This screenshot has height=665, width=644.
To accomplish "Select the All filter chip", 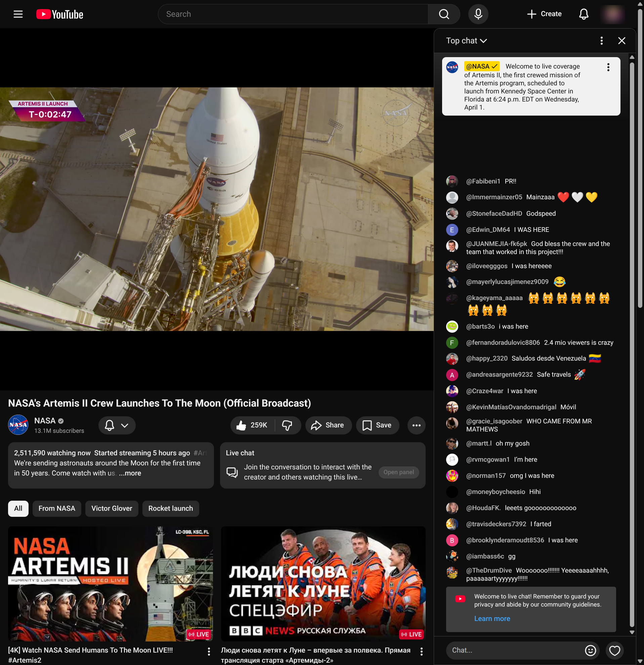I will click(x=18, y=508).
